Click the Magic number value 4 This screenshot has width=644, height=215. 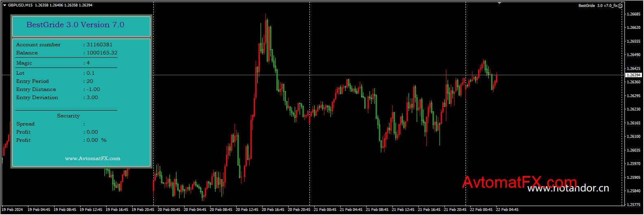[x=88, y=63]
